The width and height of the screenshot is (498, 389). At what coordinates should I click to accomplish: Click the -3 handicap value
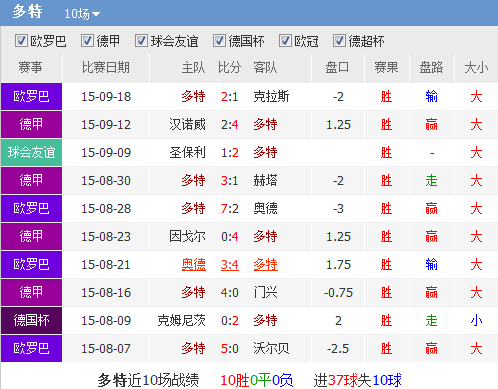(x=338, y=209)
